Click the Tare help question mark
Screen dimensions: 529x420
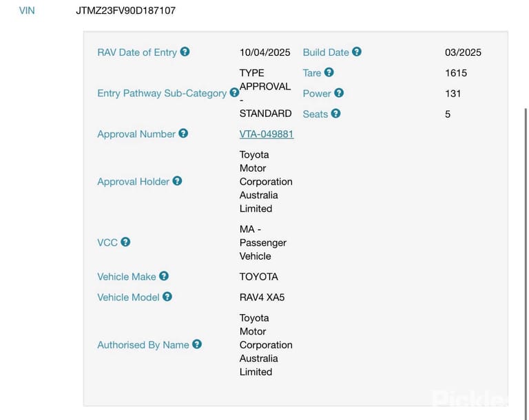pyautogui.click(x=329, y=72)
